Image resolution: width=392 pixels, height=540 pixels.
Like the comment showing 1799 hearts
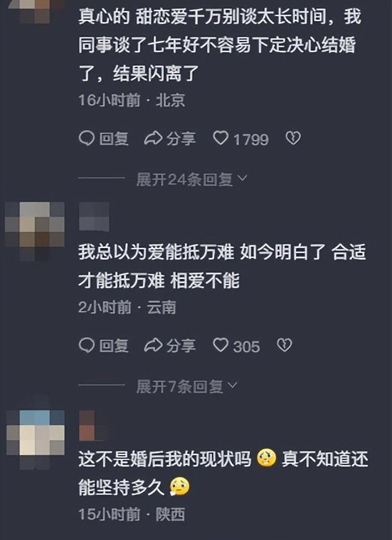click(241, 139)
